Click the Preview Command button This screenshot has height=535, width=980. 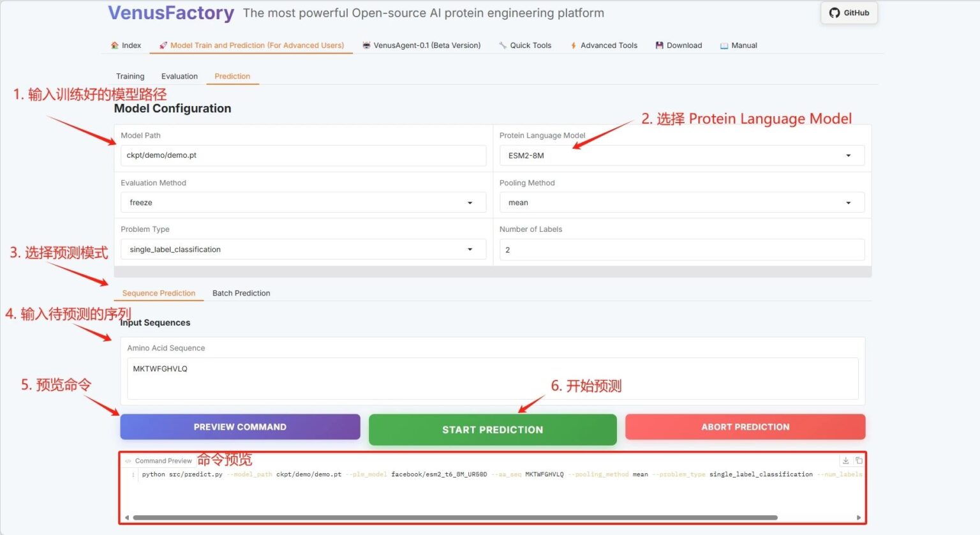coord(240,427)
